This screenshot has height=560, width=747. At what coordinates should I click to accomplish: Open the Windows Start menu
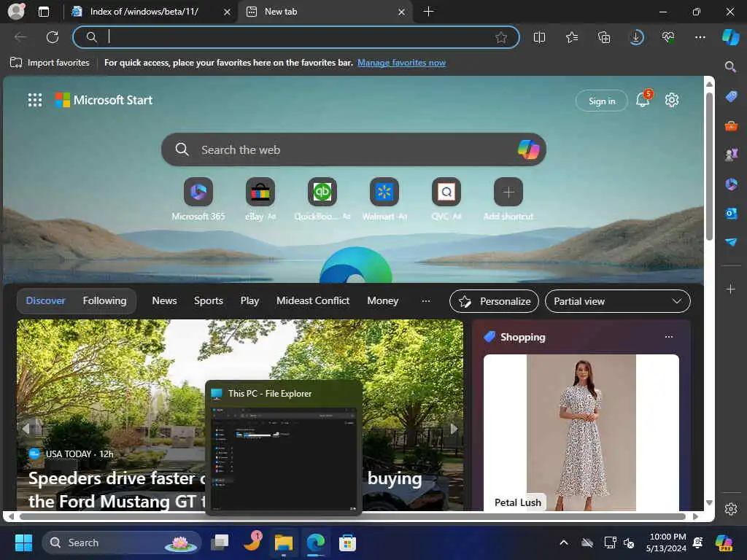click(23, 542)
